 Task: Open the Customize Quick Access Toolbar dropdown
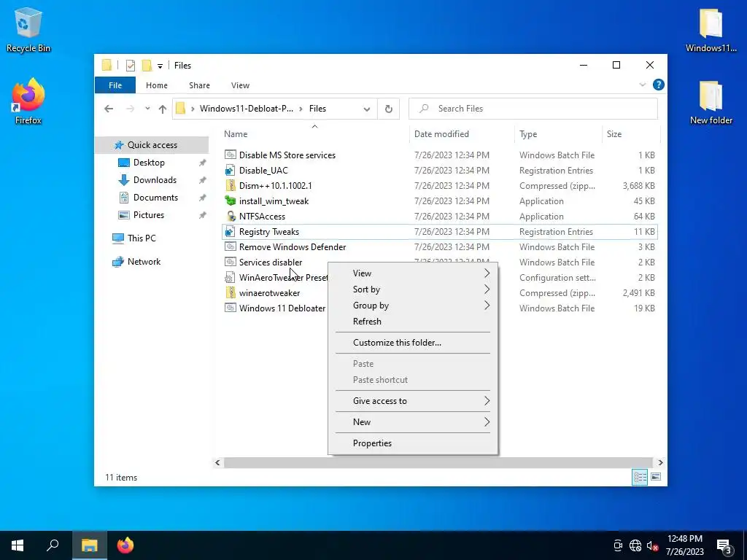pos(160,66)
